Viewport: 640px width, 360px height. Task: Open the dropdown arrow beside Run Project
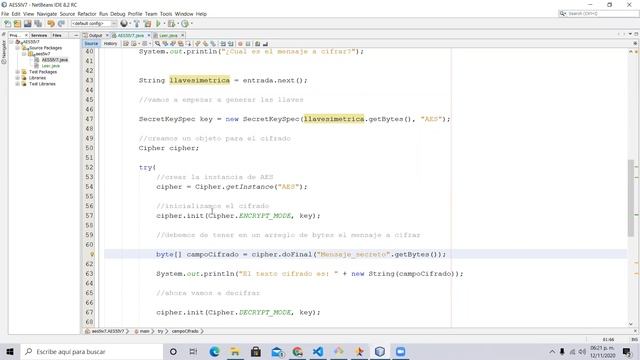point(164,24)
